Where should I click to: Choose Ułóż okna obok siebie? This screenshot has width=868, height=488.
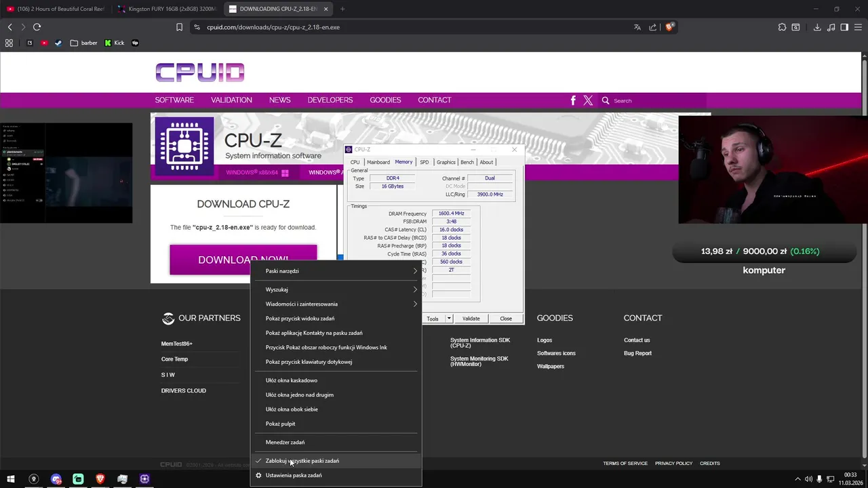click(x=336, y=409)
